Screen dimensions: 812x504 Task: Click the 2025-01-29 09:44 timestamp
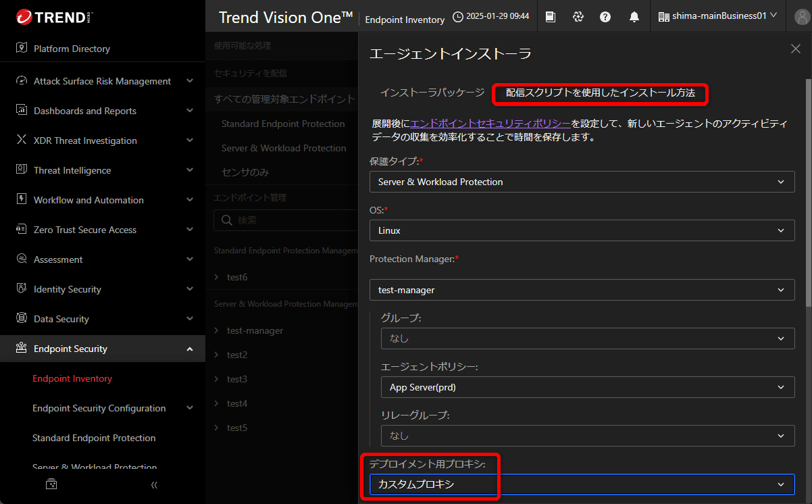pos(497,17)
